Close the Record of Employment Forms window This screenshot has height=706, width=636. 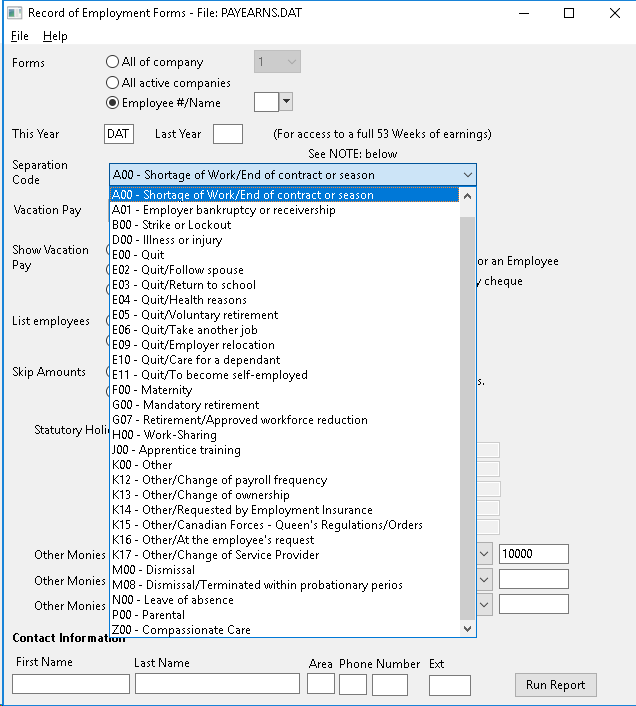point(615,13)
